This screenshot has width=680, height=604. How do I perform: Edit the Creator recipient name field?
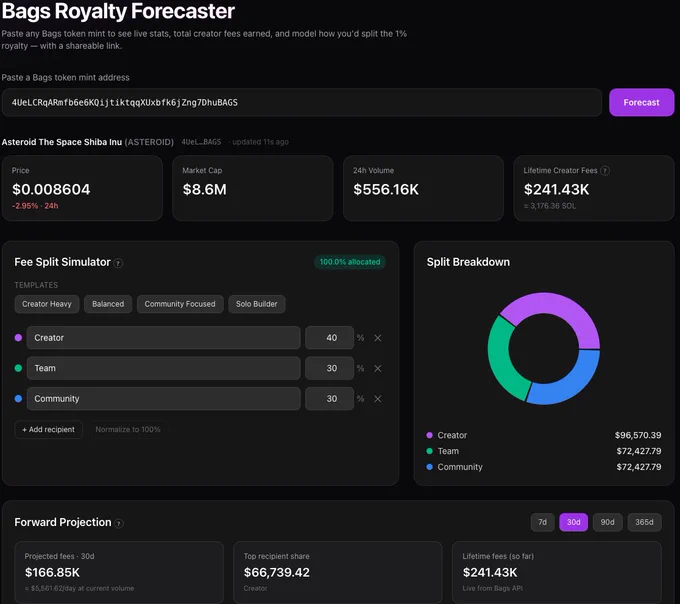pyautogui.click(x=163, y=338)
